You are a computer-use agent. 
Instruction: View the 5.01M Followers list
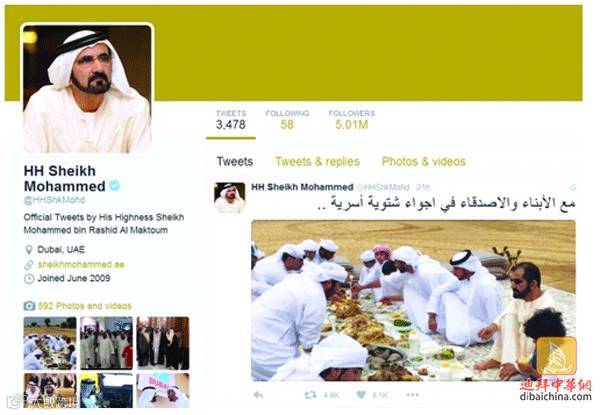pyautogui.click(x=352, y=120)
